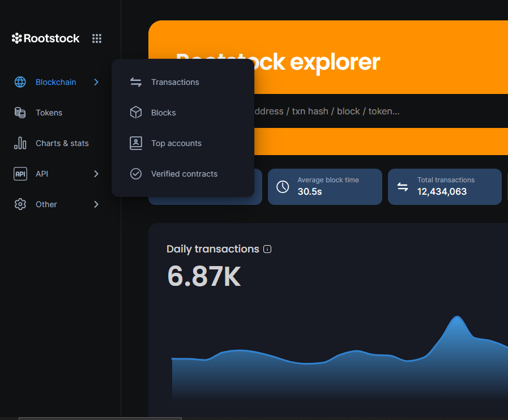Expand the Other submenu chevron
The image size is (508, 420).
[96, 204]
